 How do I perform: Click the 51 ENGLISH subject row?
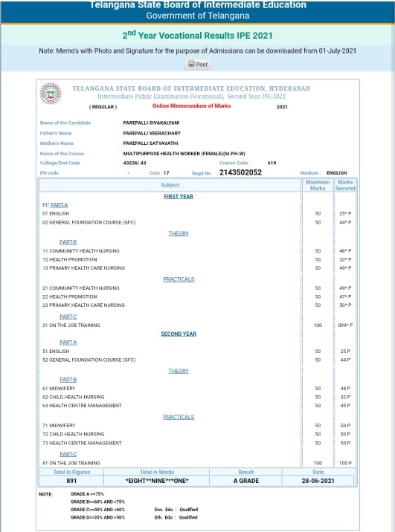coord(197,351)
